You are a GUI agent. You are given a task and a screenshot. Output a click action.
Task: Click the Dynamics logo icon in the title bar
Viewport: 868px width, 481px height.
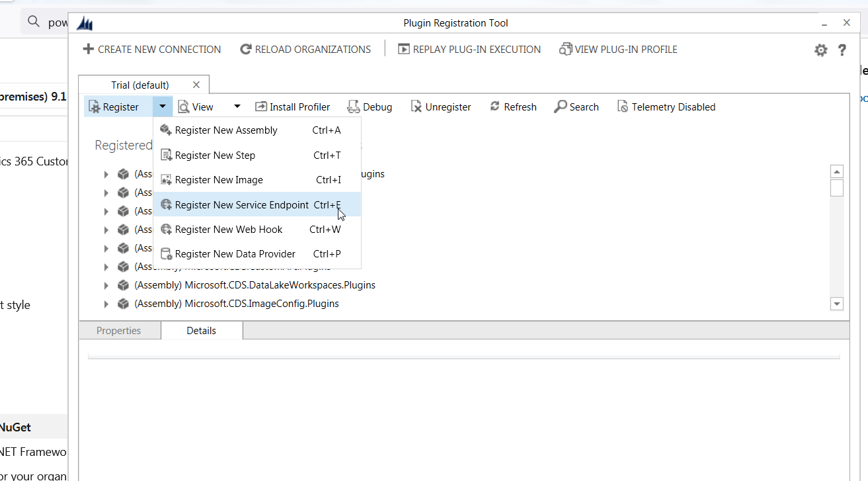pyautogui.click(x=85, y=24)
